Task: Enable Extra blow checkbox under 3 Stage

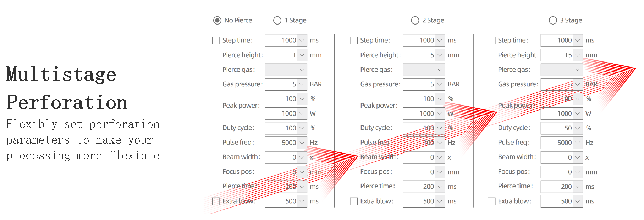Action: (491, 201)
